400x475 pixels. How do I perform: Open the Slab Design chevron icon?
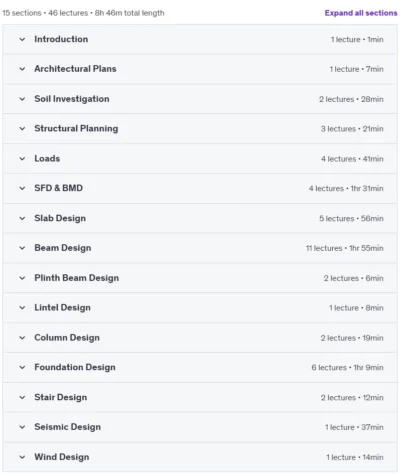pos(22,218)
